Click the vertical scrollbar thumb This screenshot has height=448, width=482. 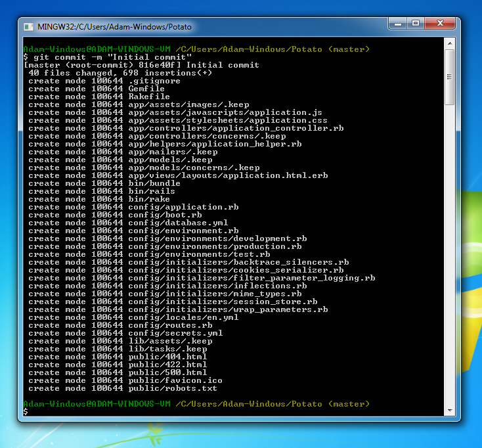[450, 77]
